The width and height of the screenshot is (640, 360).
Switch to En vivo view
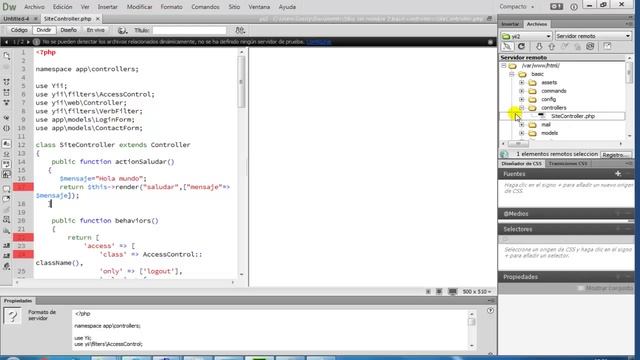[x=96, y=30]
